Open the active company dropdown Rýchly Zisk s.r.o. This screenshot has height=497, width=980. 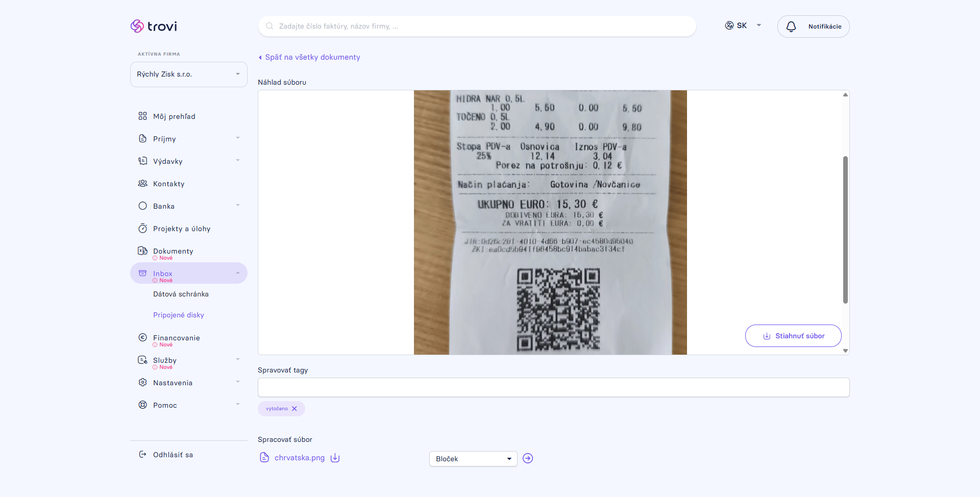[189, 74]
